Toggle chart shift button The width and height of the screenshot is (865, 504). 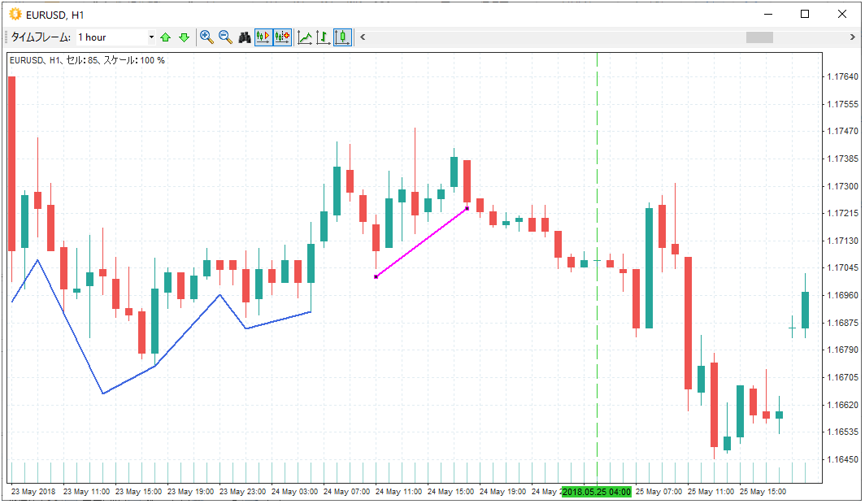(282, 37)
